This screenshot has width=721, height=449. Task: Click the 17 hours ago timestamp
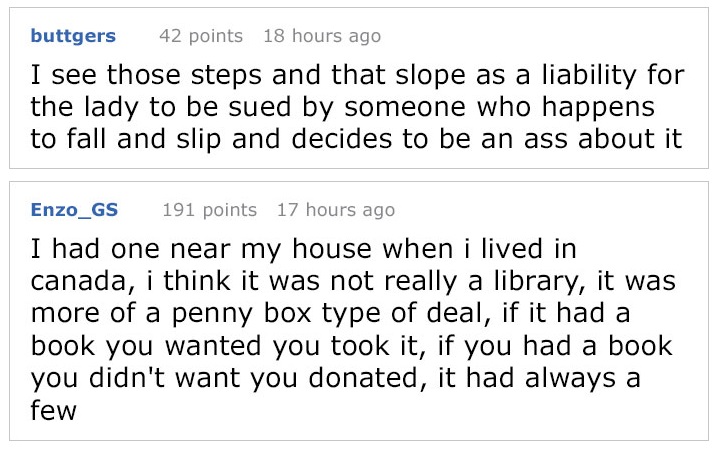[336, 210]
